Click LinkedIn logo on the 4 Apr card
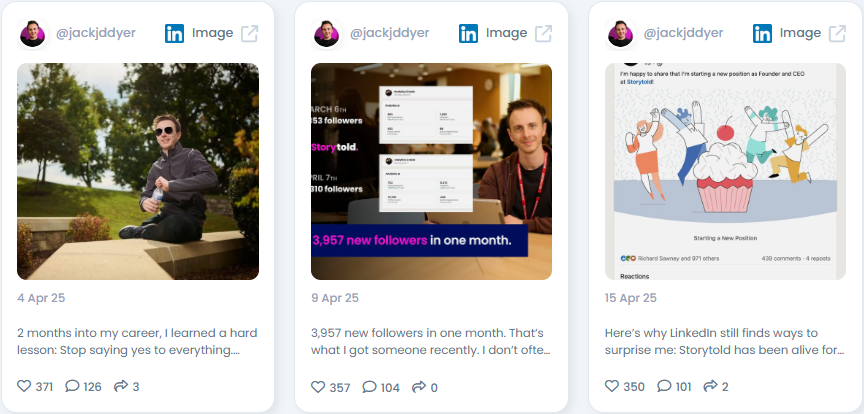Viewport: 864px width, 414px height. click(x=174, y=34)
